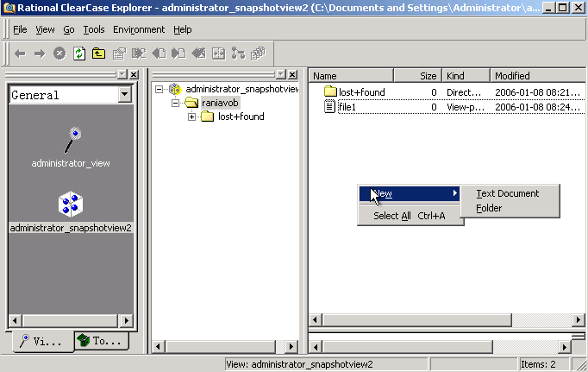Choose Text Document from the New submenu
This screenshot has width=588, height=372.
coord(507,193)
